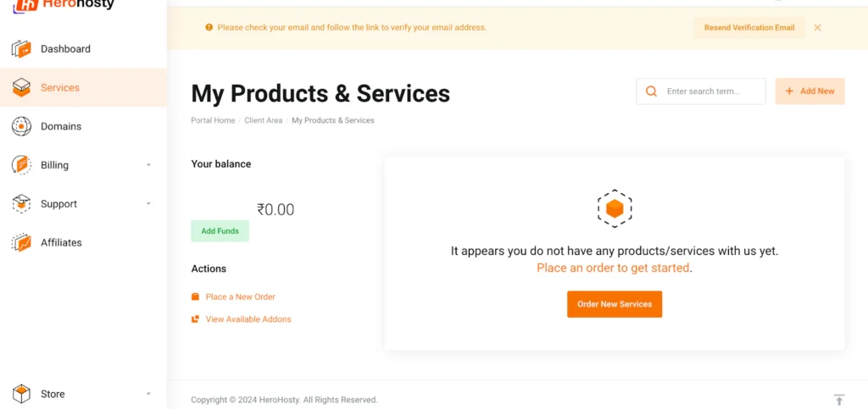Click the scroll-to-top arrow icon
Screen dimensions: 868x409
coord(839,400)
